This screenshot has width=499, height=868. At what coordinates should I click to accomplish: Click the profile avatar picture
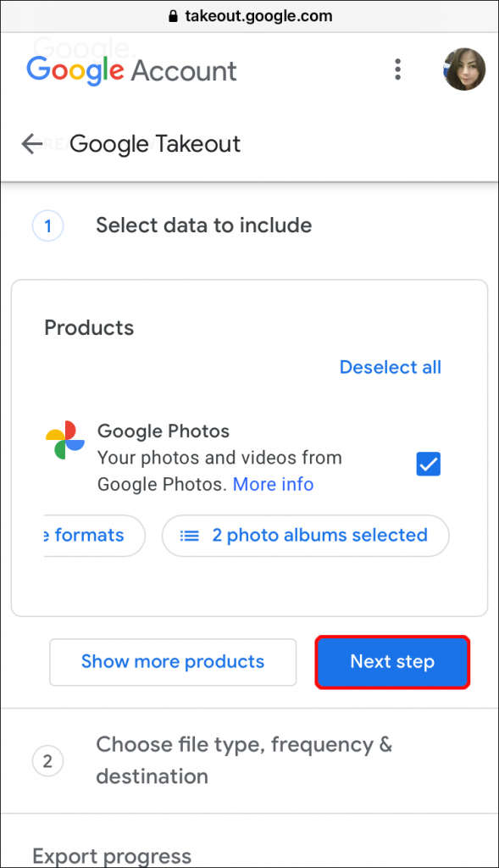[x=464, y=70]
